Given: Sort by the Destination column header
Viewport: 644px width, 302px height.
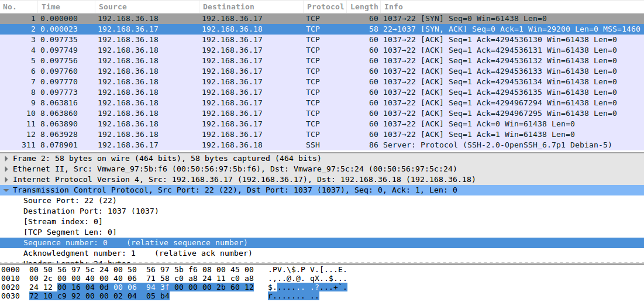Looking at the screenshot, I should pyautogui.click(x=228, y=6).
